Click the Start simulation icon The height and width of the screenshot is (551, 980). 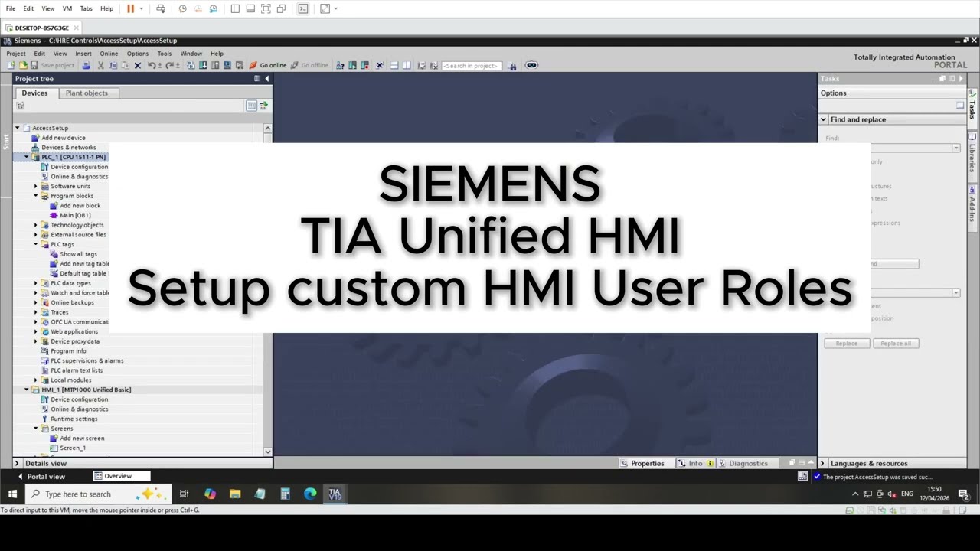click(x=227, y=65)
